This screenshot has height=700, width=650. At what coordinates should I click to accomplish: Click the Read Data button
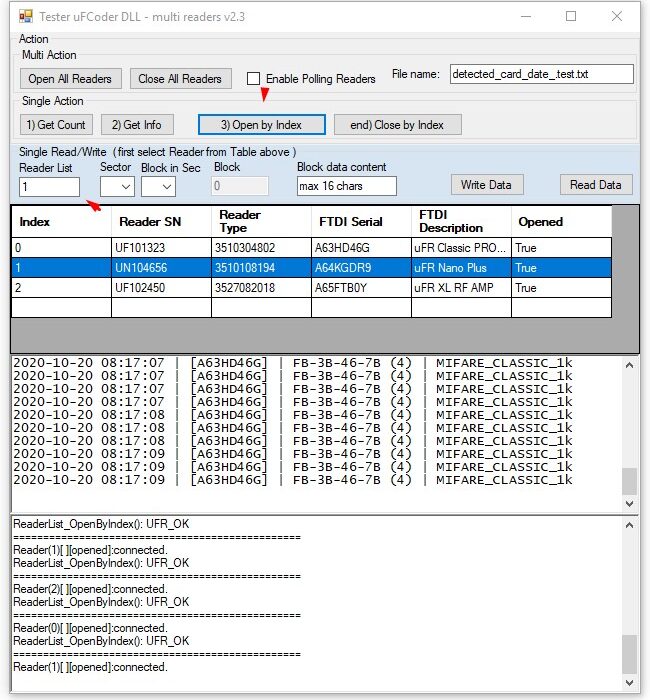(595, 185)
